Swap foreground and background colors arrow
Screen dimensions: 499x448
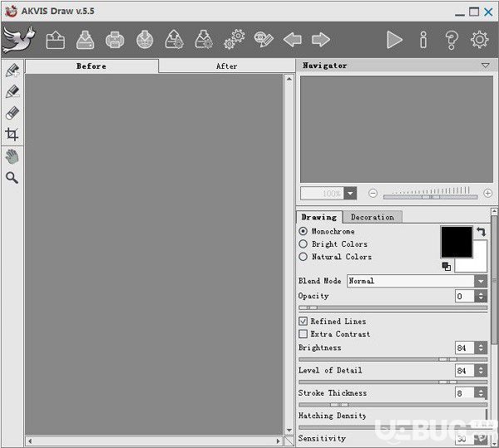click(482, 232)
